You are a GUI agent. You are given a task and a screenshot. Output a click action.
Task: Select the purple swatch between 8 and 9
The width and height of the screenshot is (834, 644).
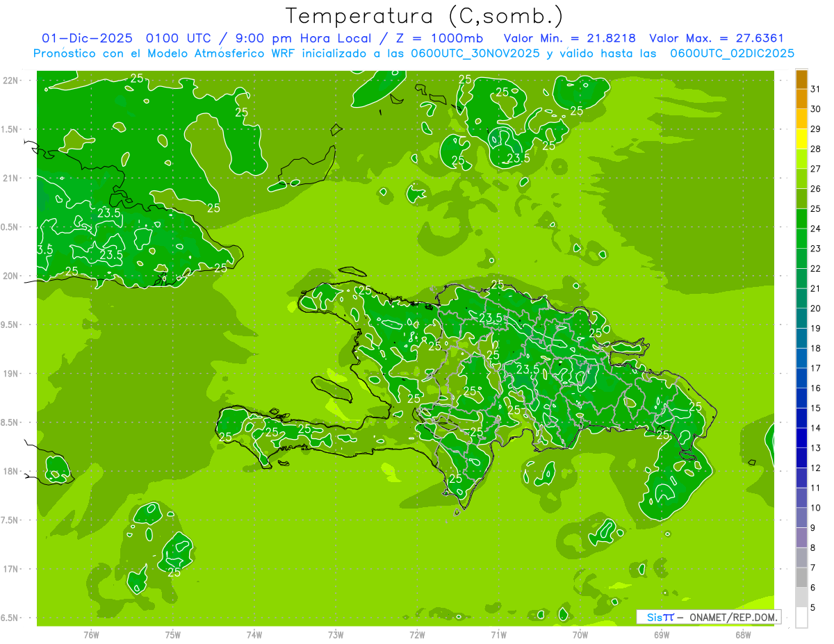(801, 538)
